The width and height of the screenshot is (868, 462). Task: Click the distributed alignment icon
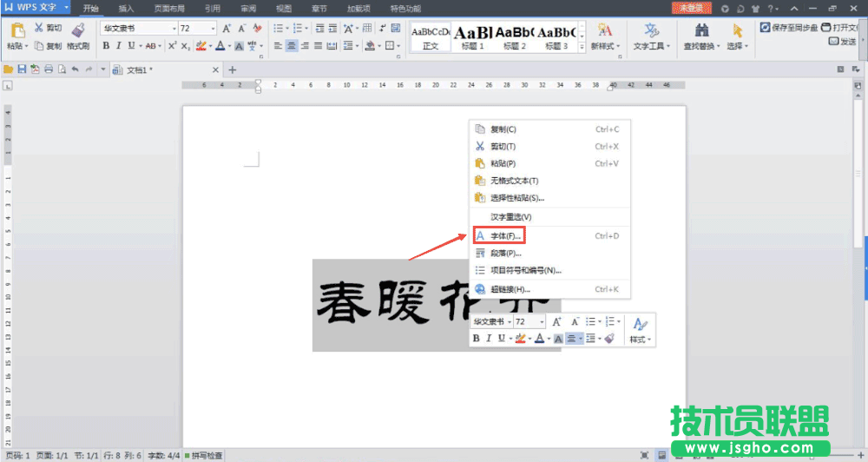(x=332, y=46)
